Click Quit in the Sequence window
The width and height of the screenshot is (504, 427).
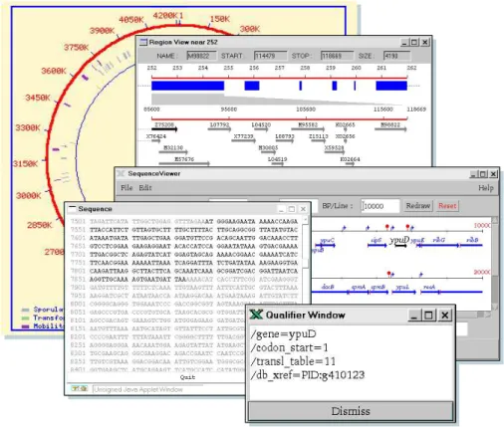coord(187,377)
